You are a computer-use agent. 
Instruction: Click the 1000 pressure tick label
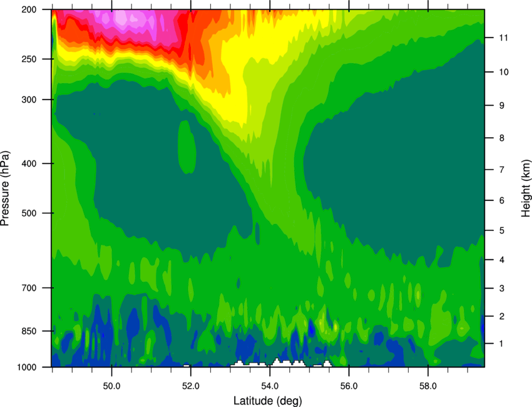(26, 367)
